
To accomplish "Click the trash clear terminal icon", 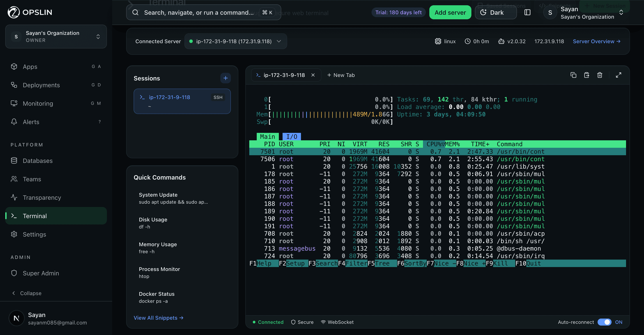I will (x=600, y=75).
